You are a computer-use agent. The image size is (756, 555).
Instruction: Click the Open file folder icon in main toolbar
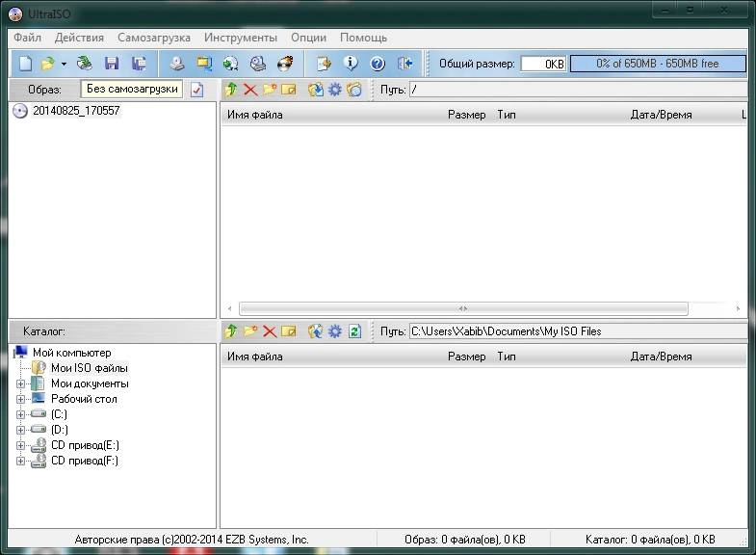(x=48, y=64)
